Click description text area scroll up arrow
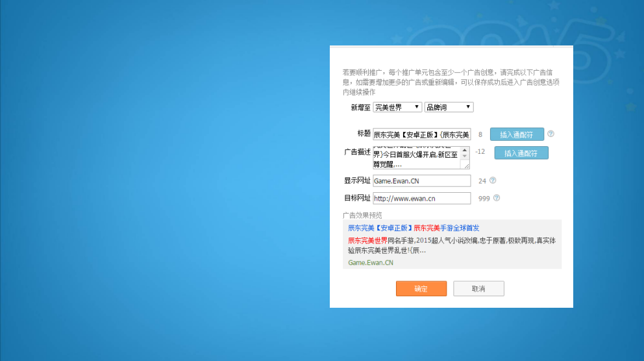644x361 pixels. [465, 150]
